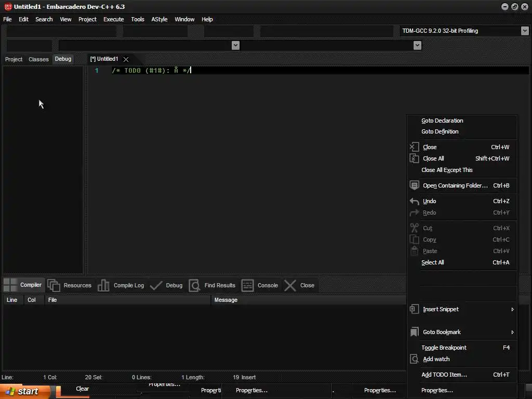
Task: Click the Resources tab icon
Action: click(54, 285)
